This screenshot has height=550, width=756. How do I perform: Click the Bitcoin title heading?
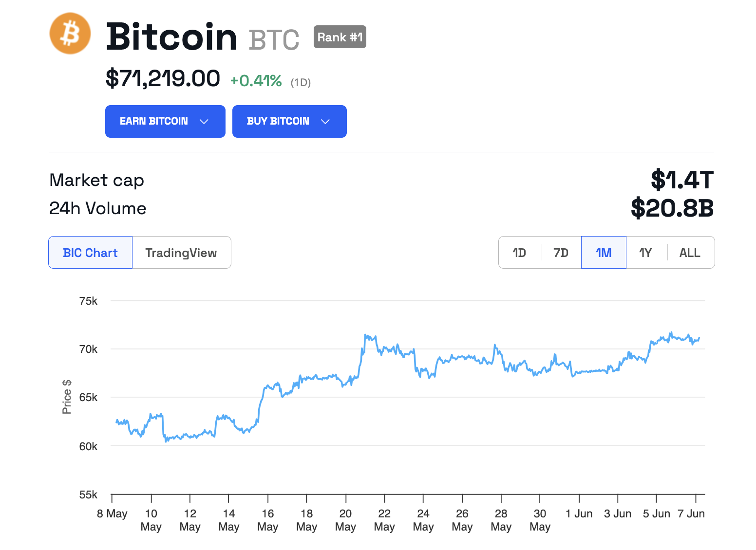(171, 37)
